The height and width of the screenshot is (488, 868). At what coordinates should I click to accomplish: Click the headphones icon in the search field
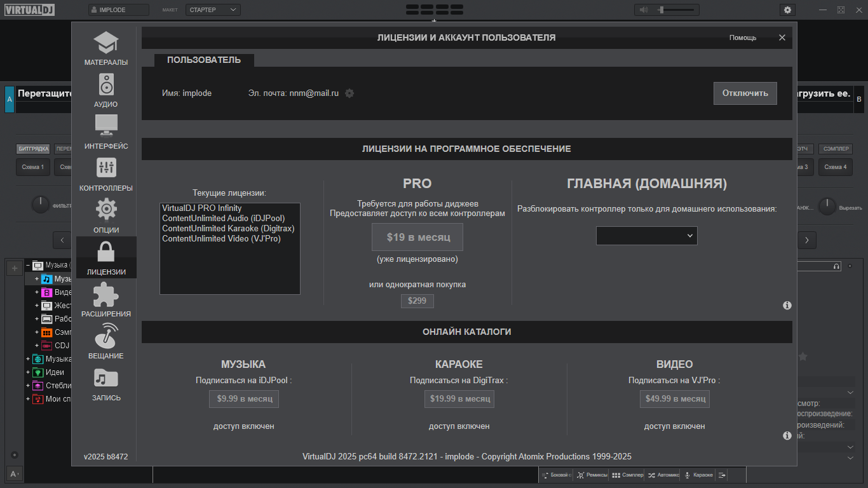[837, 266]
